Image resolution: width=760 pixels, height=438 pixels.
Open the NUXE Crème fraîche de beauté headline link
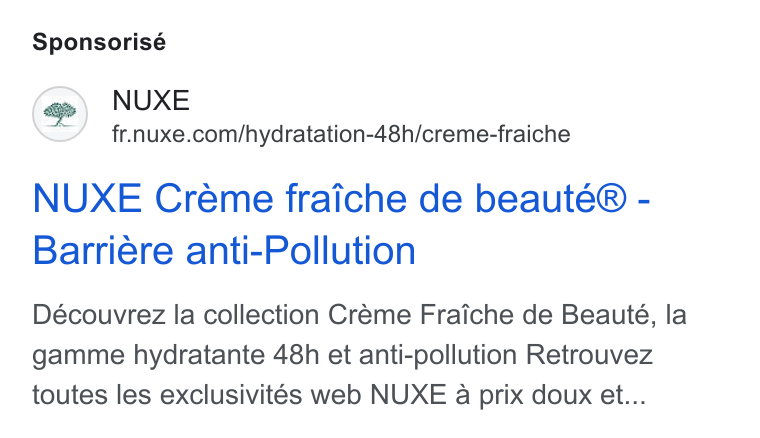click(x=341, y=224)
